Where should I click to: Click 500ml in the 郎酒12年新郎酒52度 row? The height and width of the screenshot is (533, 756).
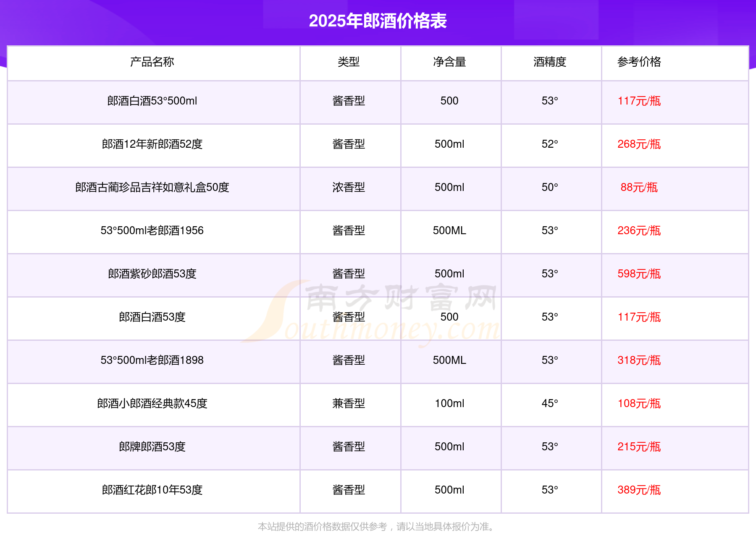pyautogui.click(x=449, y=144)
